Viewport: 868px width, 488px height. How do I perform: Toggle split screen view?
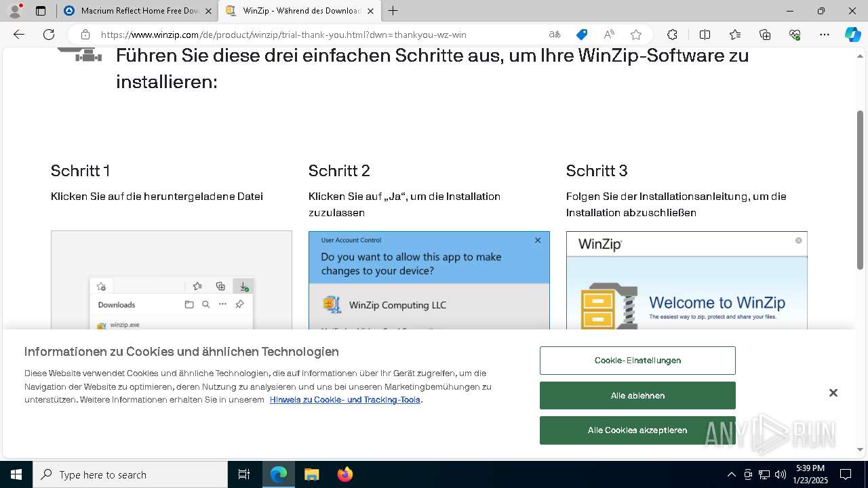click(x=705, y=35)
